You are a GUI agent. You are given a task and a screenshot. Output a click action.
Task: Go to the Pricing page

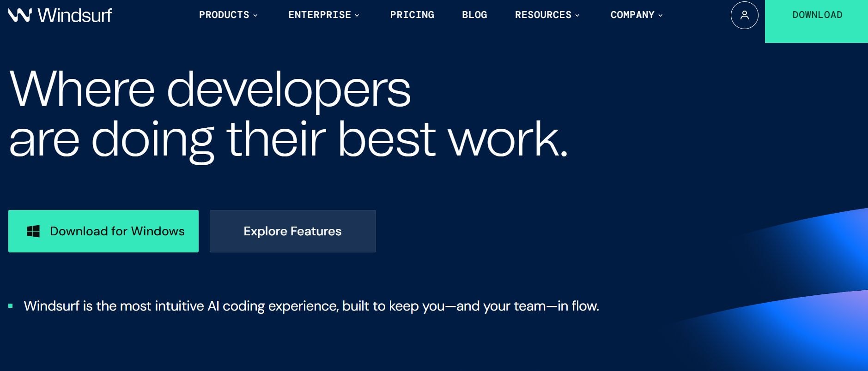click(x=412, y=15)
